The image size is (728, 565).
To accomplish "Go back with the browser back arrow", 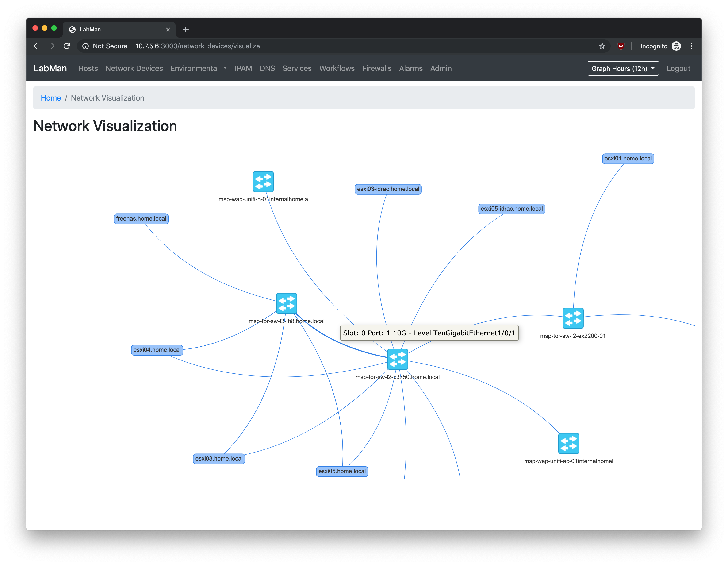I will click(37, 46).
